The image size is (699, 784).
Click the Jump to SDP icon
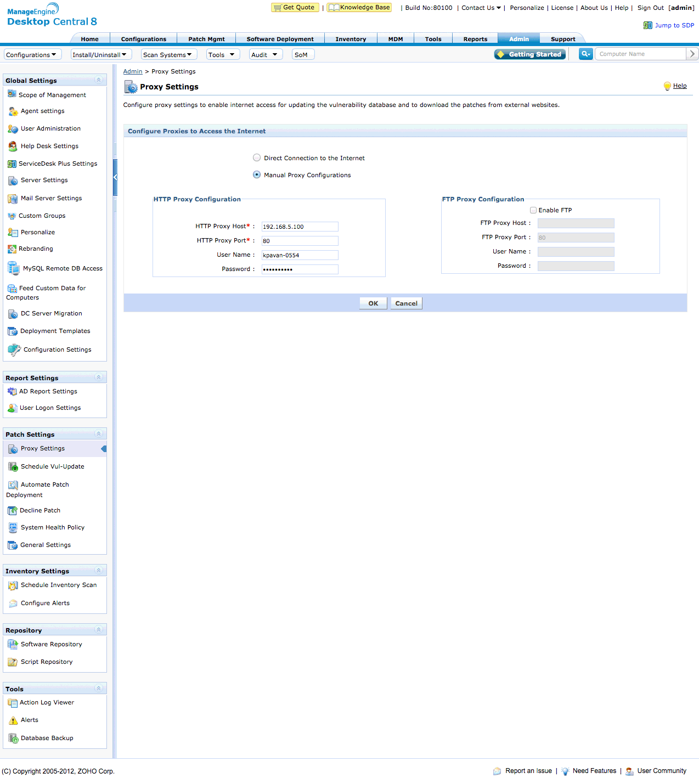[648, 25]
